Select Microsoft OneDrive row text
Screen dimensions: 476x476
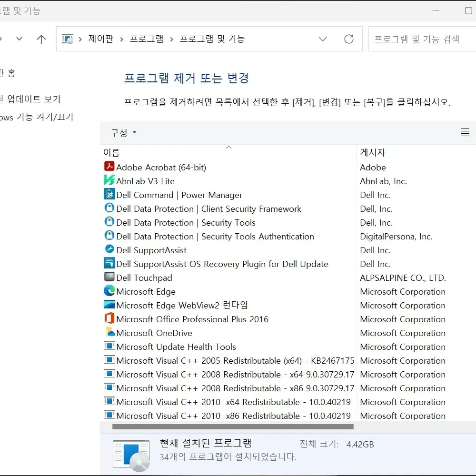coord(154,333)
